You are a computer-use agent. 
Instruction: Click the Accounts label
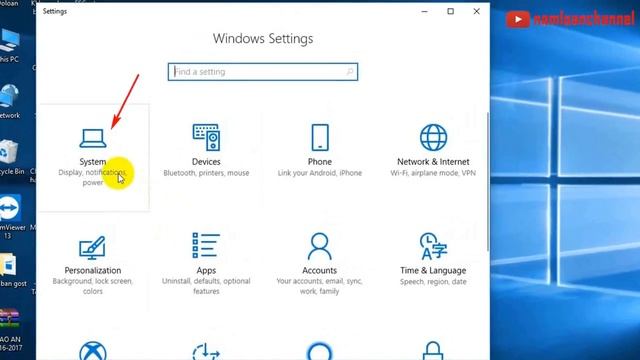click(320, 270)
